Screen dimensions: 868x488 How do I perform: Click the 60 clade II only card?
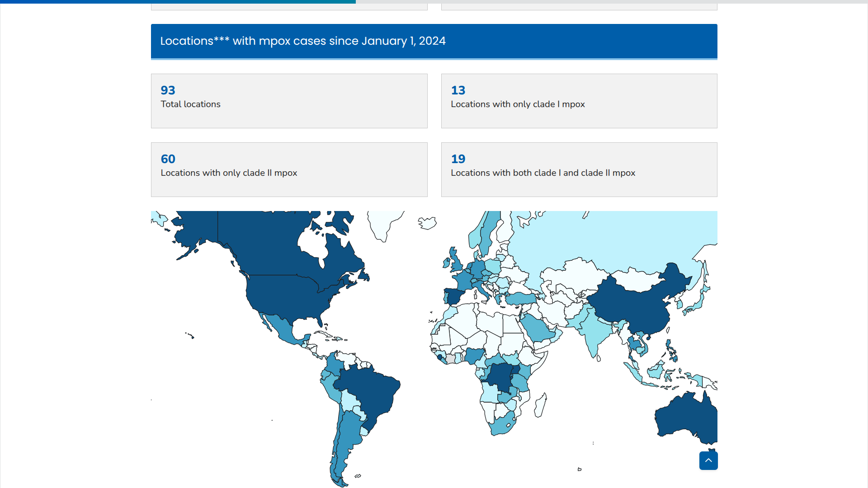click(289, 169)
